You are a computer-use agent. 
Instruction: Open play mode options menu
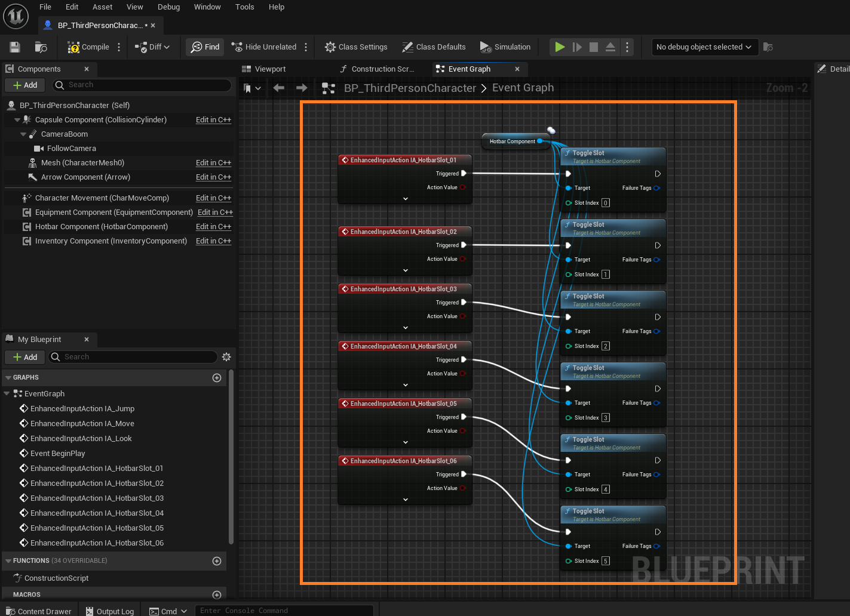627,47
